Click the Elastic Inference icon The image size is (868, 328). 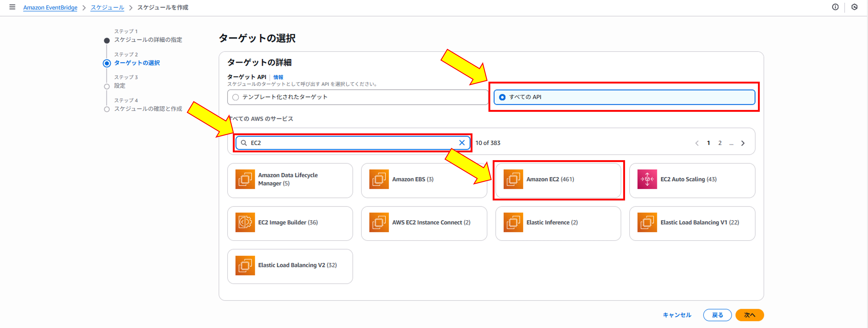(513, 222)
